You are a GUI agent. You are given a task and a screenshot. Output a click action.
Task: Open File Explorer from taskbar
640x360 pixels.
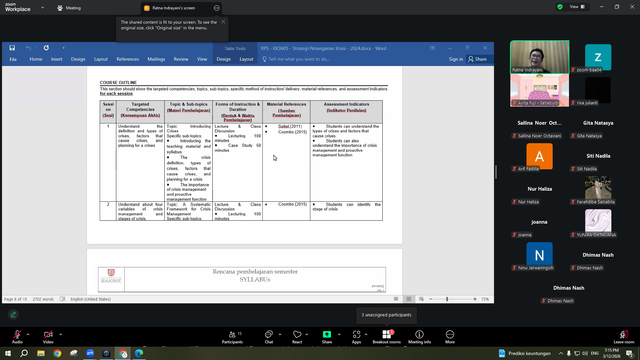[41, 353]
